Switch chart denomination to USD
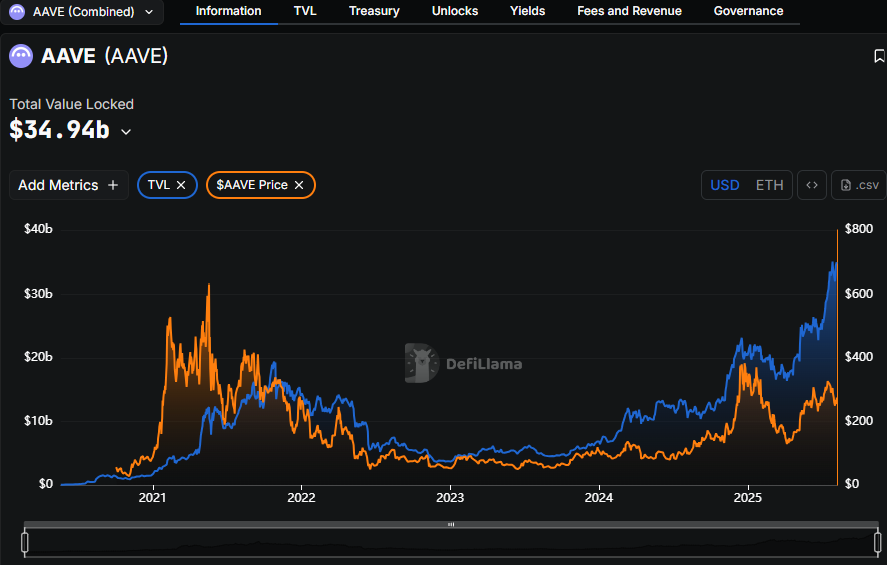Image resolution: width=887 pixels, height=565 pixels. (x=725, y=185)
